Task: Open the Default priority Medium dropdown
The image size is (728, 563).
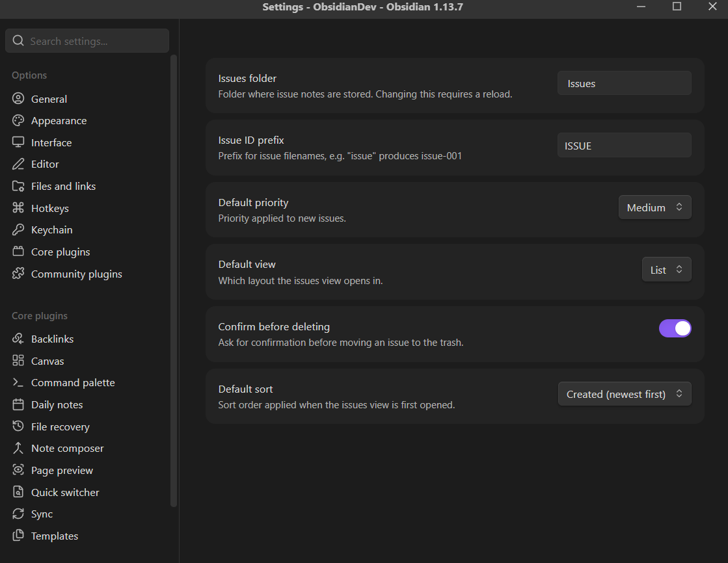Action: coord(654,207)
